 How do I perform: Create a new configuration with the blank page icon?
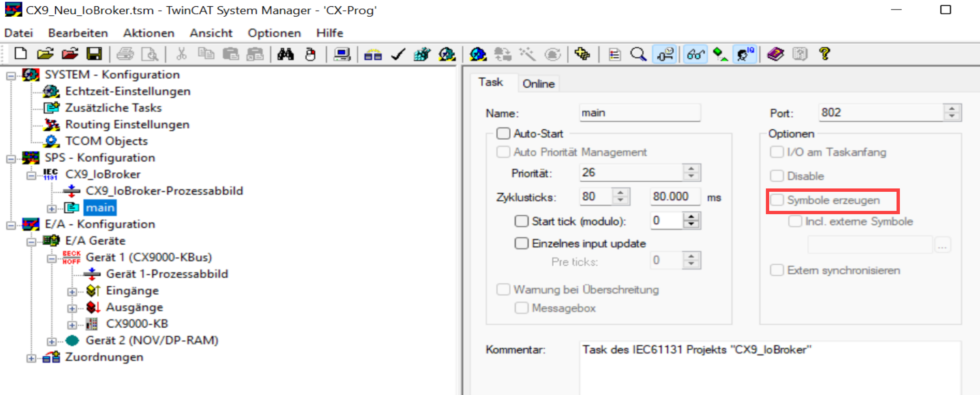pyautogui.click(x=21, y=54)
